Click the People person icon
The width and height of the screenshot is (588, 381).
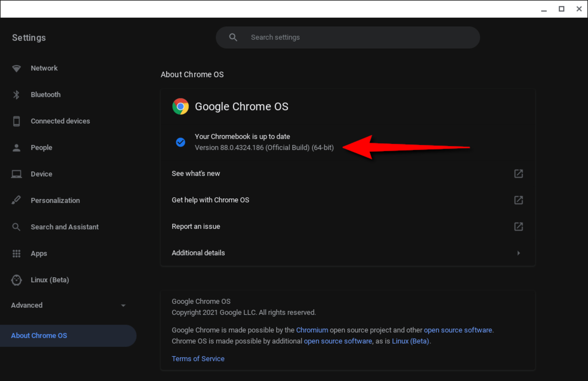click(16, 148)
